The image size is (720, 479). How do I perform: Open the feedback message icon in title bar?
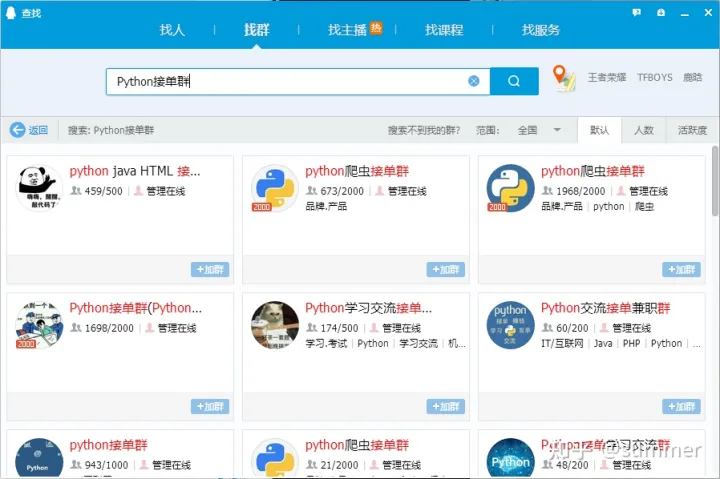636,13
